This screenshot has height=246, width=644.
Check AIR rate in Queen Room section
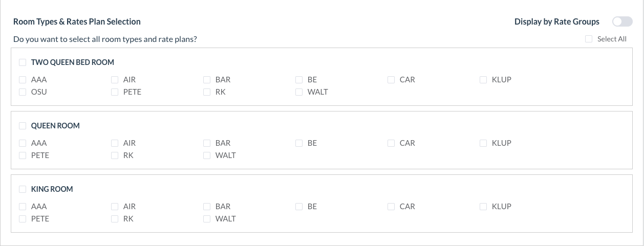(115, 143)
